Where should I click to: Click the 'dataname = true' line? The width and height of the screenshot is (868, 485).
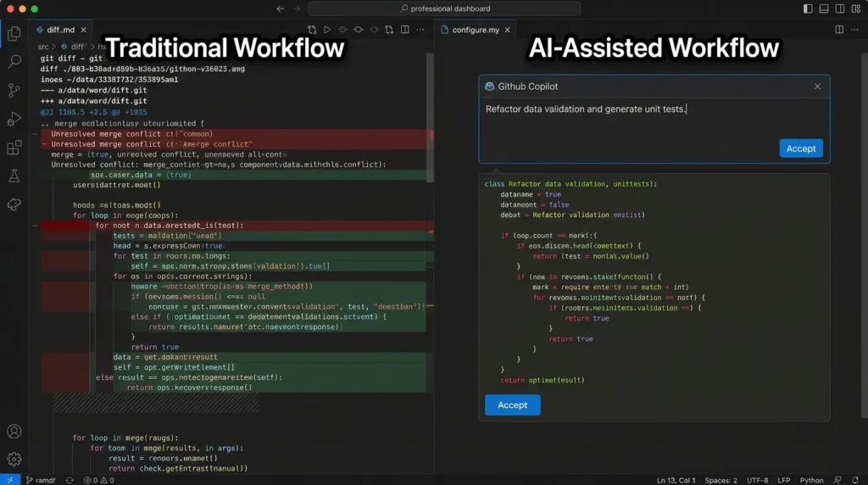point(531,194)
